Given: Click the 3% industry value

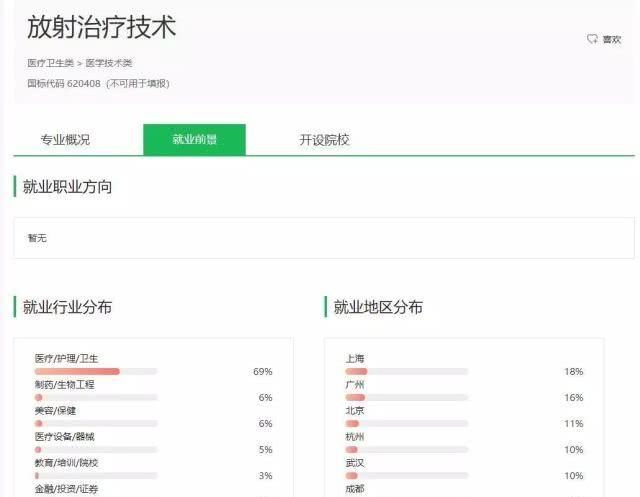Looking at the screenshot, I should point(265,476).
